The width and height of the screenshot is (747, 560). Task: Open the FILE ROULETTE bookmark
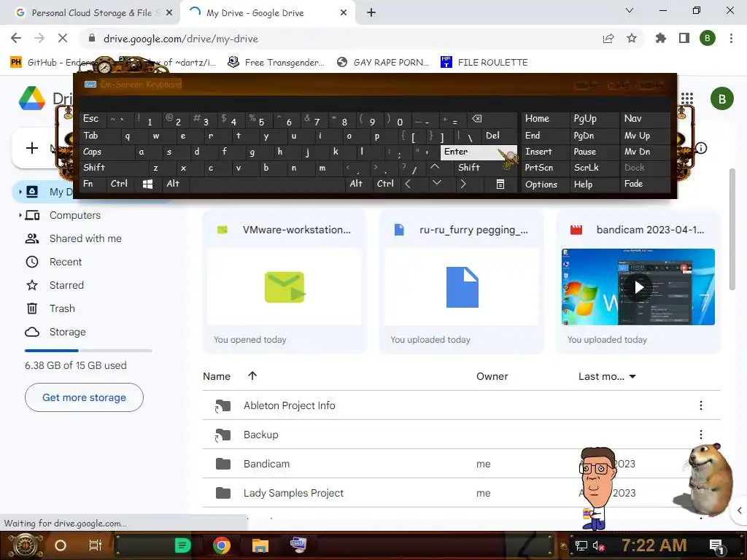click(x=484, y=63)
